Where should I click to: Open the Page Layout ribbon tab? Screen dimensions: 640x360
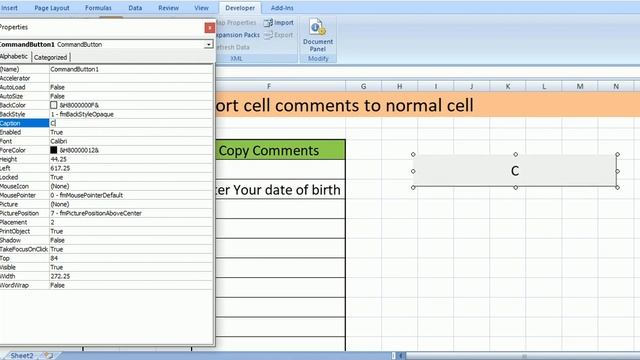(x=52, y=8)
